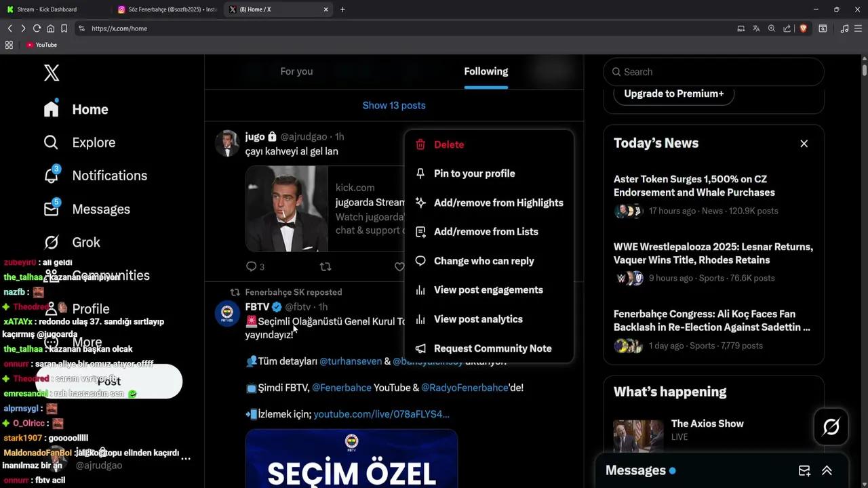Screen dimensions: 868x488
Task: Go forward with the browser forward arrow
Action: point(23,28)
